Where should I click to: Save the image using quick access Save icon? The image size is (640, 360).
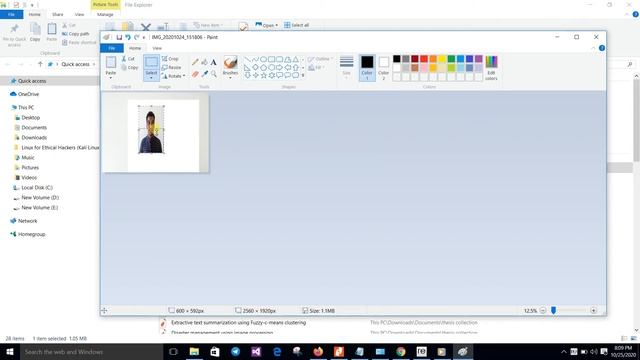(119, 37)
